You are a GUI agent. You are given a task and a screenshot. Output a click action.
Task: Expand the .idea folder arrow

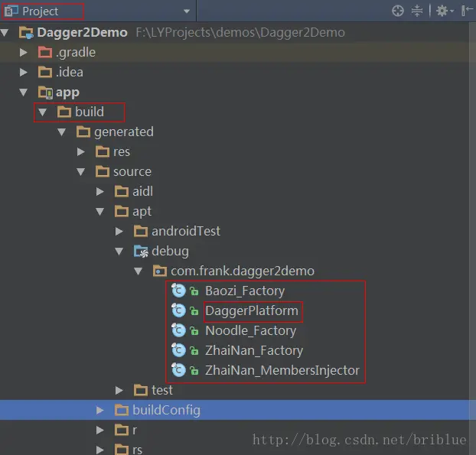tap(24, 72)
